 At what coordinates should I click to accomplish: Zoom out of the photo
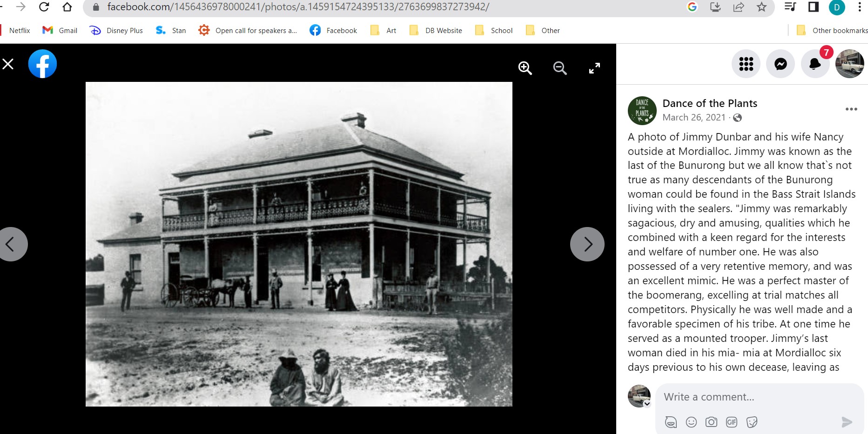pyautogui.click(x=559, y=68)
